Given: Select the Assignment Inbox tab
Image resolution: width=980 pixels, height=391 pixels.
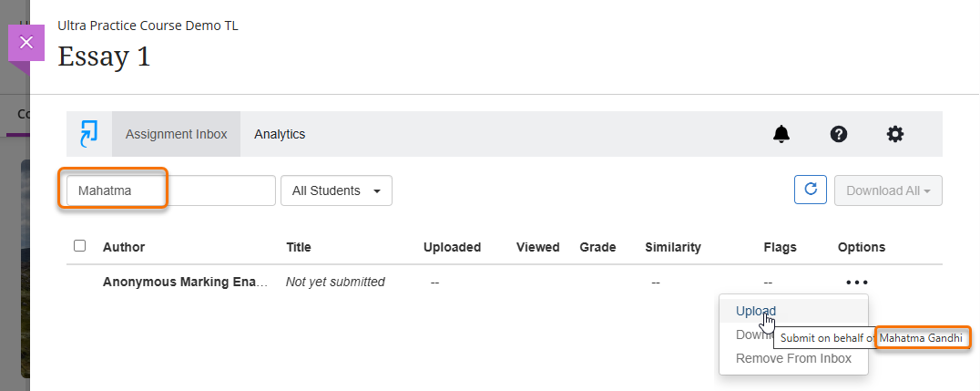Looking at the screenshot, I should pyautogui.click(x=176, y=134).
